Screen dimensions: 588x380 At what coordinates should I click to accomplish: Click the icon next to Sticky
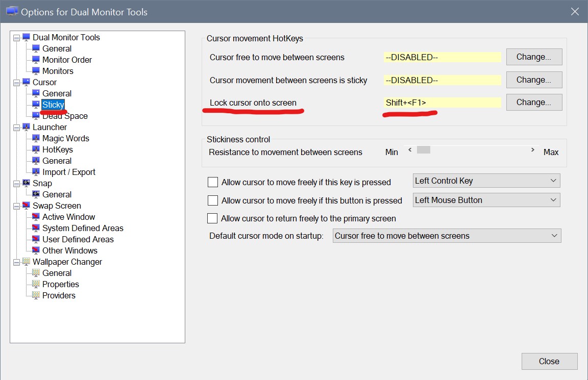pyautogui.click(x=36, y=105)
